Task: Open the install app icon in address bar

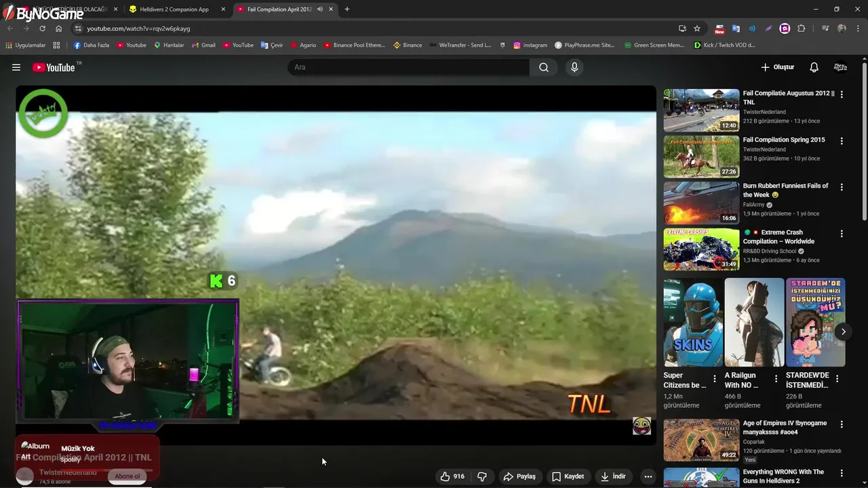Action: (x=682, y=28)
